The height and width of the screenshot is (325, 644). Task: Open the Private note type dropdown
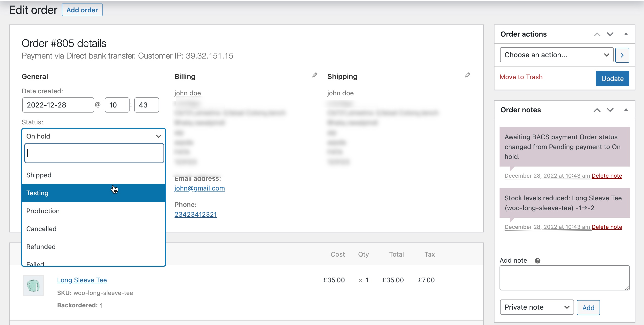tap(536, 307)
